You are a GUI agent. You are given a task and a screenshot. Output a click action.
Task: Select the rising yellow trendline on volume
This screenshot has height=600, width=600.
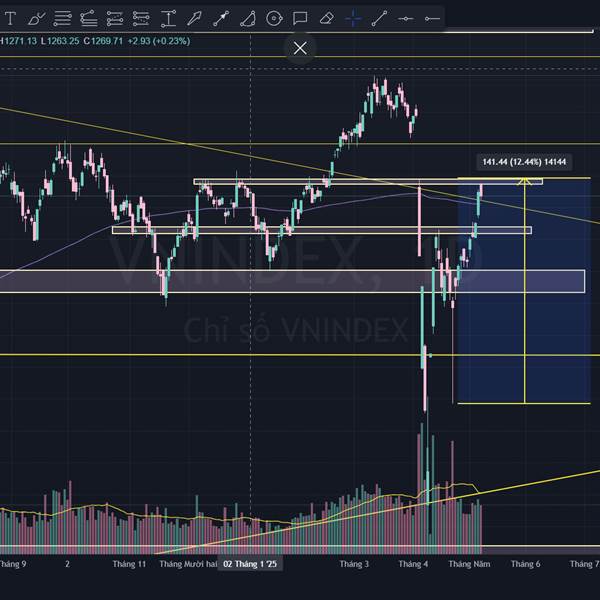coord(377,512)
